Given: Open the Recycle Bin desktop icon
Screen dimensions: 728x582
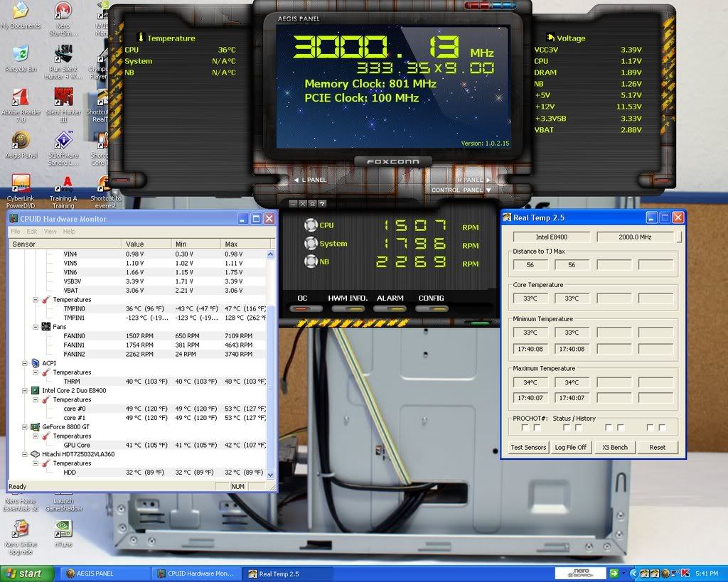Looking at the screenshot, I should [21, 59].
